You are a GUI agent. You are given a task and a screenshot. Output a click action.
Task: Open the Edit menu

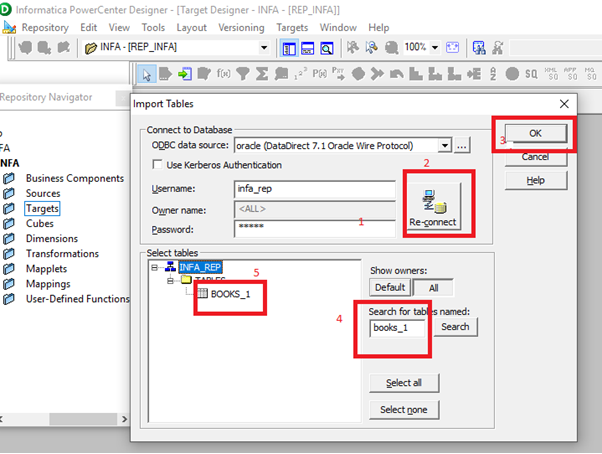click(x=88, y=28)
